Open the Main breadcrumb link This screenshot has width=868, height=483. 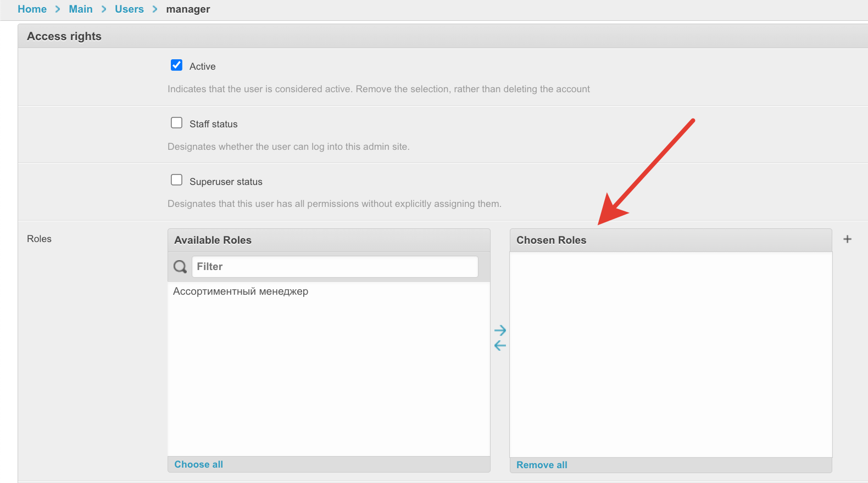[81, 9]
